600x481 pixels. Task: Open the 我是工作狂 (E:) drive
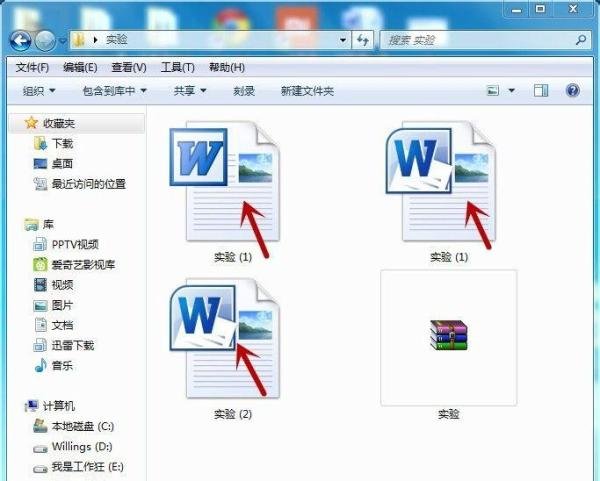click(x=88, y=467)
